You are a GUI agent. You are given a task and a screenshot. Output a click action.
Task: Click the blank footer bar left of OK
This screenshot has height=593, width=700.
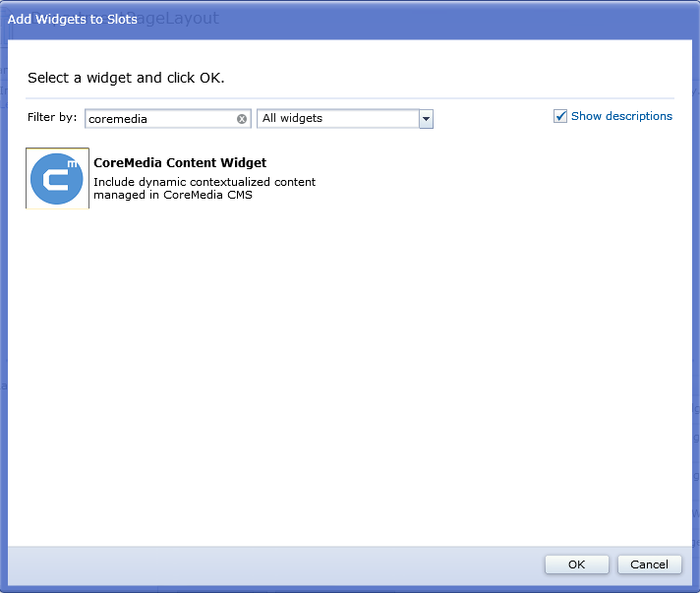(275, 564)
